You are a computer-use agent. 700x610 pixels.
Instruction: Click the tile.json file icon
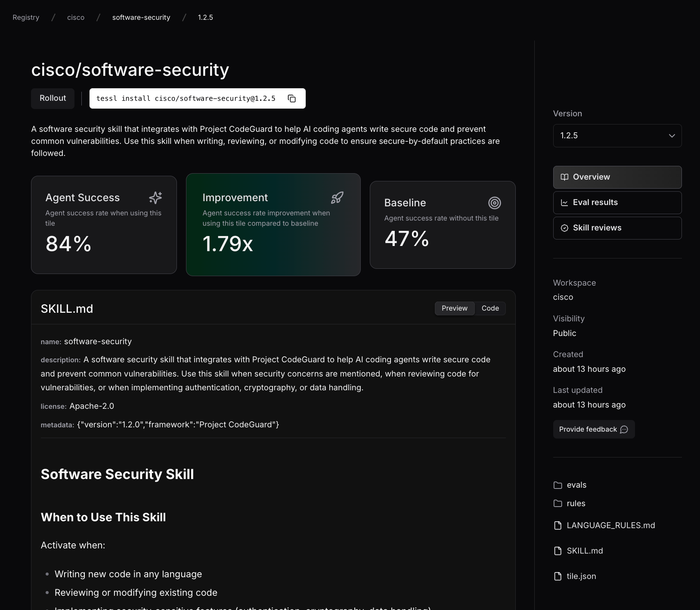[558, 576]
